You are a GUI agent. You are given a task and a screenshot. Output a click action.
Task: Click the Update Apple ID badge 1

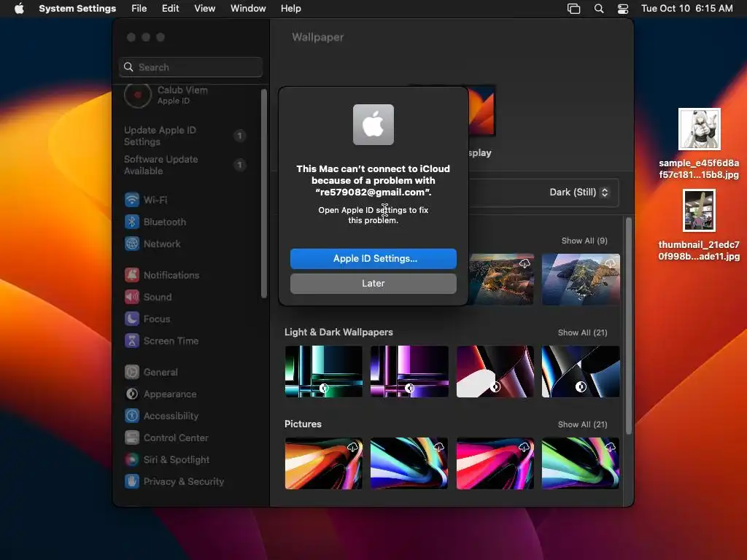click(x=239, y=136)
